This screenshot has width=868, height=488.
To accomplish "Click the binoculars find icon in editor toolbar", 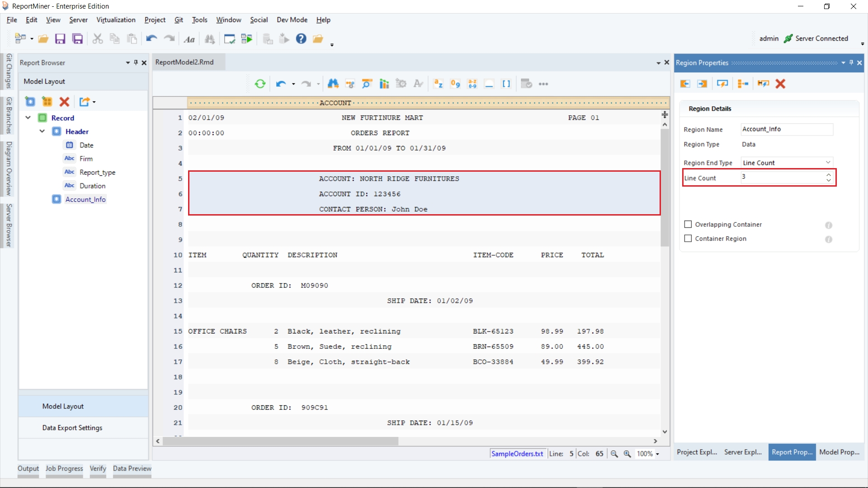I will [x=333, y=84].
